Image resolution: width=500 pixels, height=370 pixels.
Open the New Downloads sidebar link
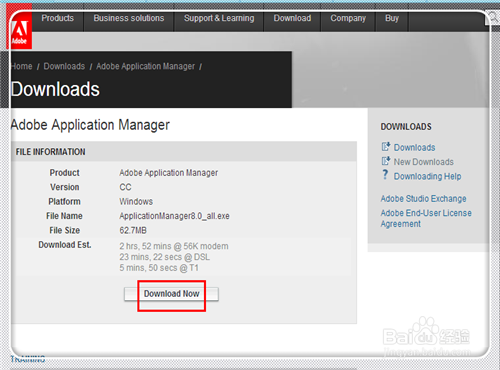point(424,162)
